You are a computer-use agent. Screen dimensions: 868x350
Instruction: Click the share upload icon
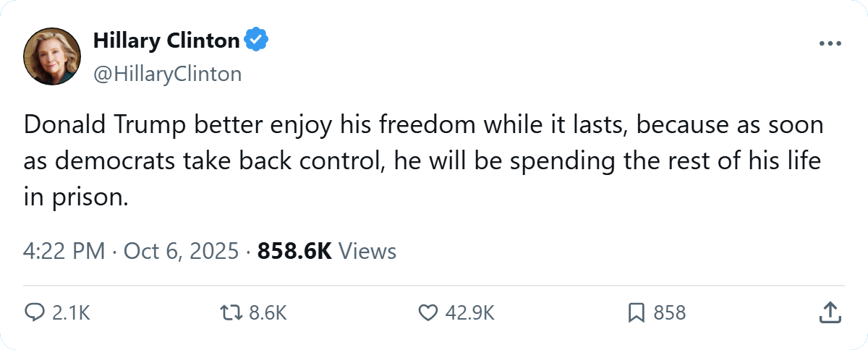point(830,312)
